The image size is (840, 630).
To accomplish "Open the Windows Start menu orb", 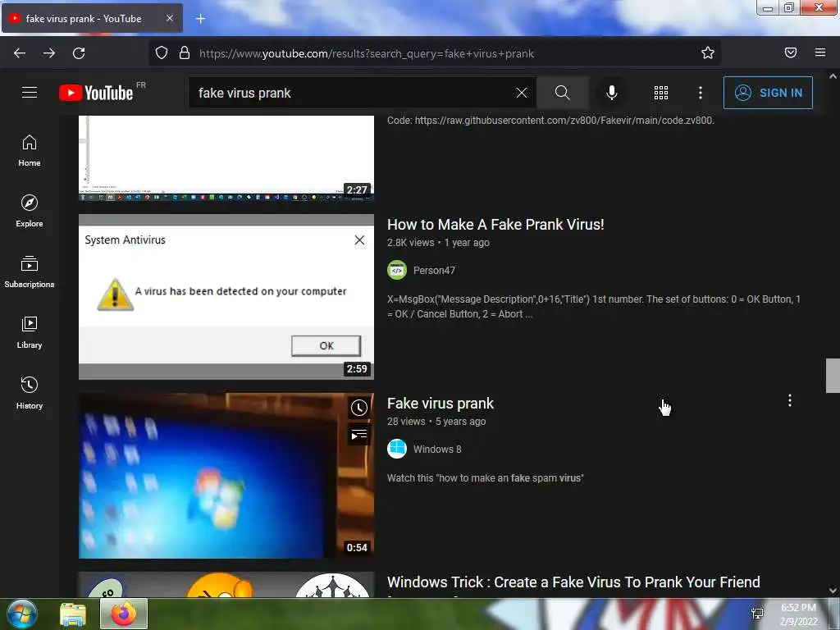I will (22, 614).
